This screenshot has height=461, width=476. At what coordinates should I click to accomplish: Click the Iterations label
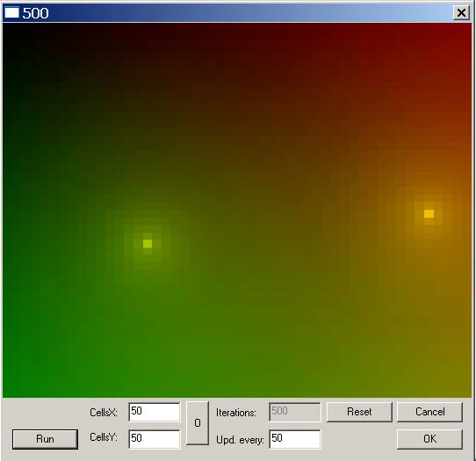coord(236,413)
